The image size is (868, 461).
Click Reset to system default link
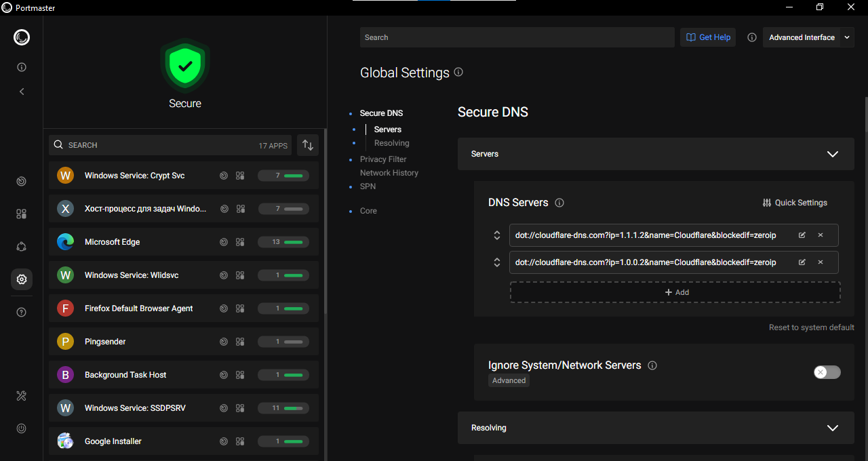pyautogui.click(x=812, y=327)
